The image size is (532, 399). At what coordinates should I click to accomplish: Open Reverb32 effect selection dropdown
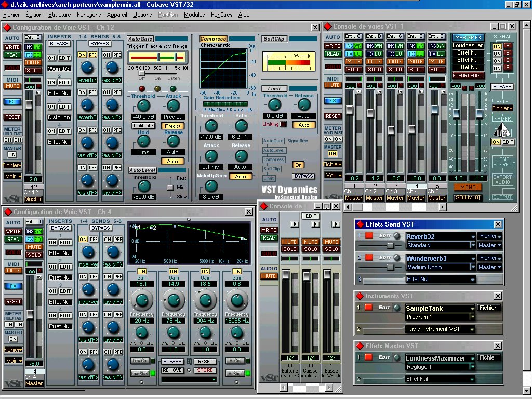(441, 236)
